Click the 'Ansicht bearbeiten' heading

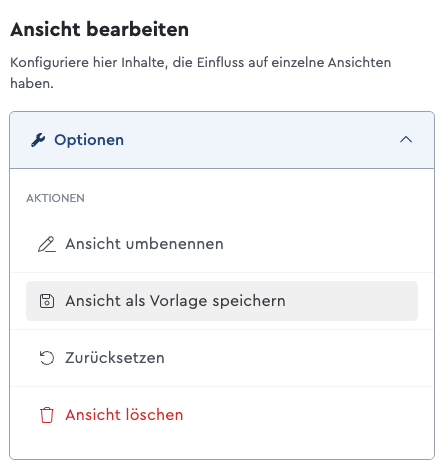(x=99, y=29)
